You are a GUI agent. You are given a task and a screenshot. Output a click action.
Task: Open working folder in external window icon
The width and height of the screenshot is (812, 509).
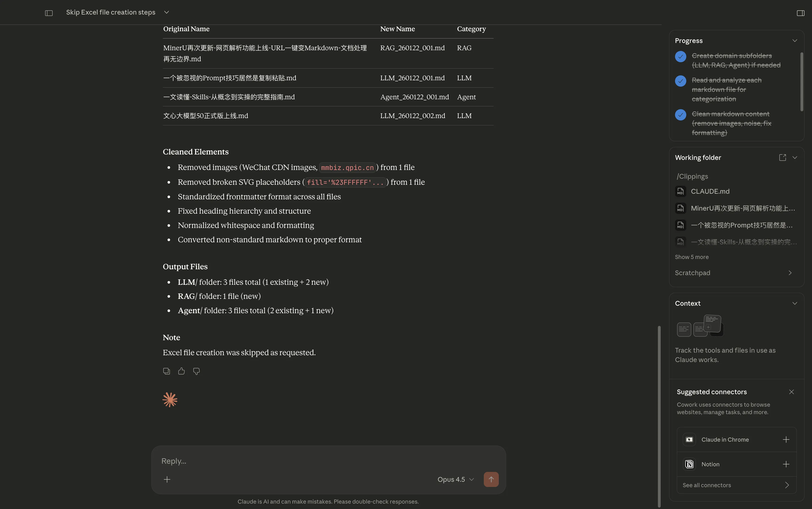(782, 158)
